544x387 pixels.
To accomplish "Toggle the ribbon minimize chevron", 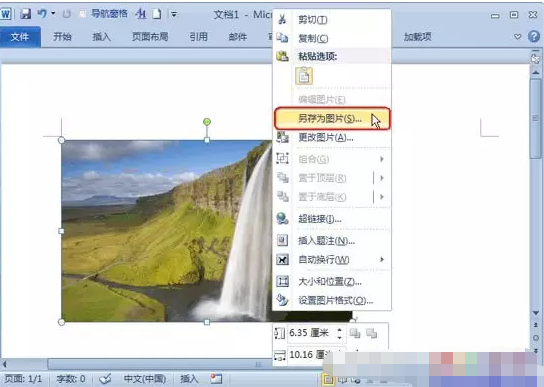I will [x=518, y=36].
